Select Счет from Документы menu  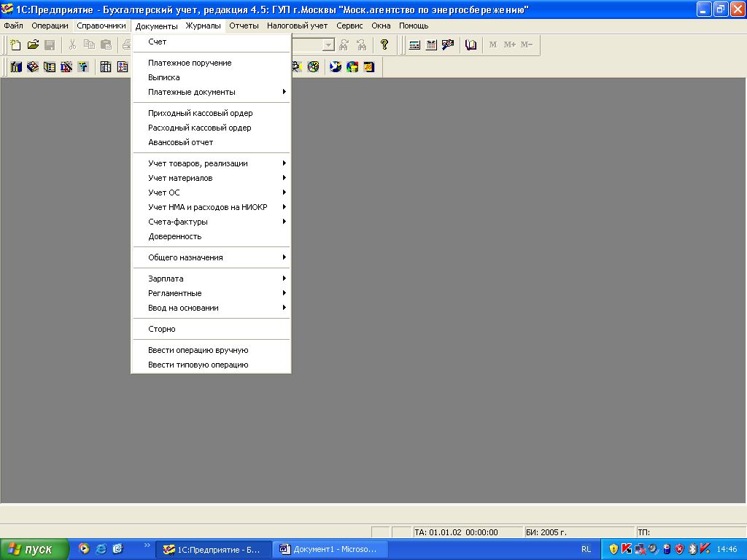[x=211, y=42]
